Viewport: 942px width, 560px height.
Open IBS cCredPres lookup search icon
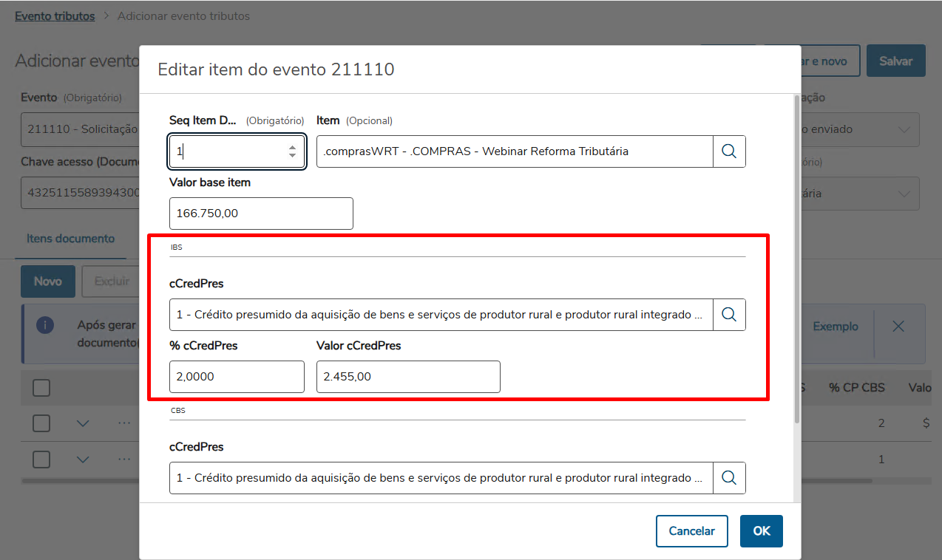pos(729,315)
